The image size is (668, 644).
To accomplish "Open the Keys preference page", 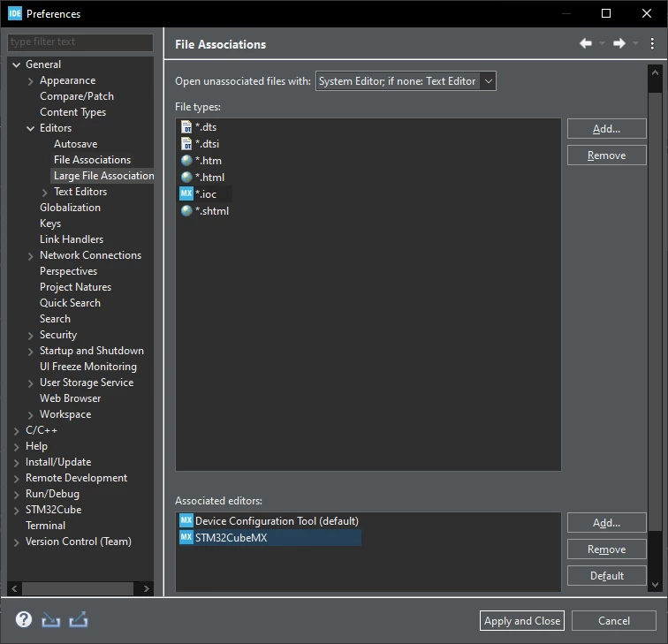I will 50,224.
